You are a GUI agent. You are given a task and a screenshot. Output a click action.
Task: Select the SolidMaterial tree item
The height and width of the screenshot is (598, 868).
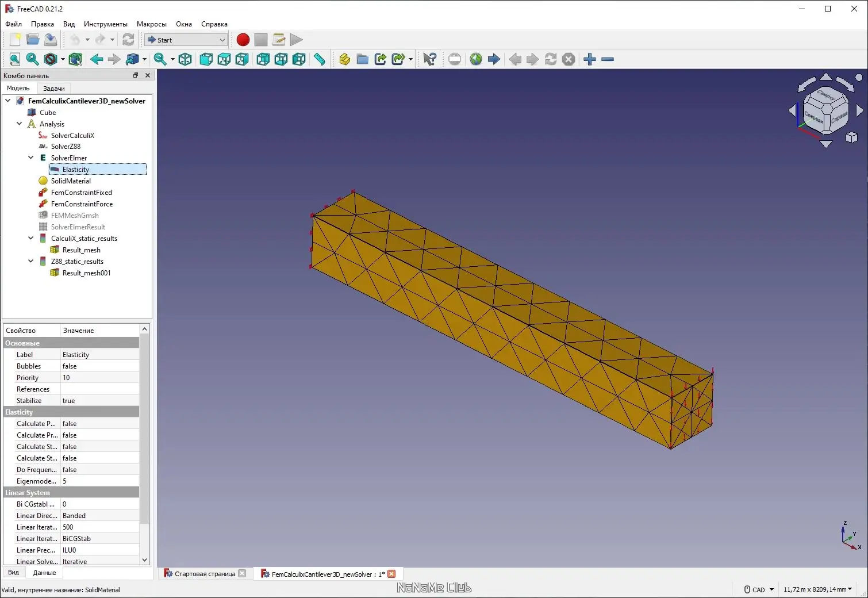click(71, 181)
